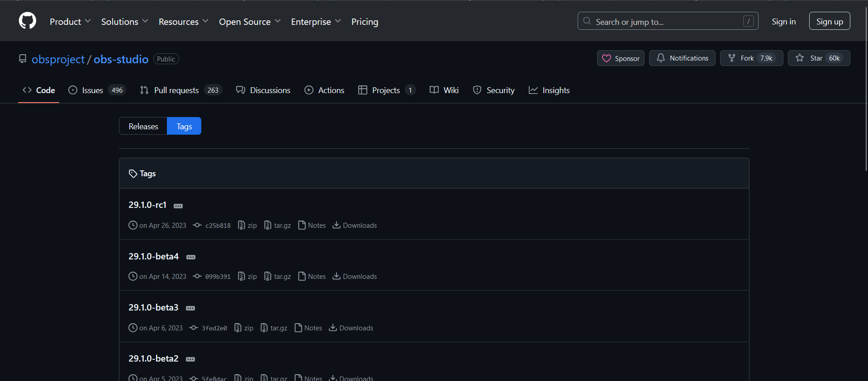Click the Pull requests count 263
This screenshot has height=381, width=868.
pos(213,90)
